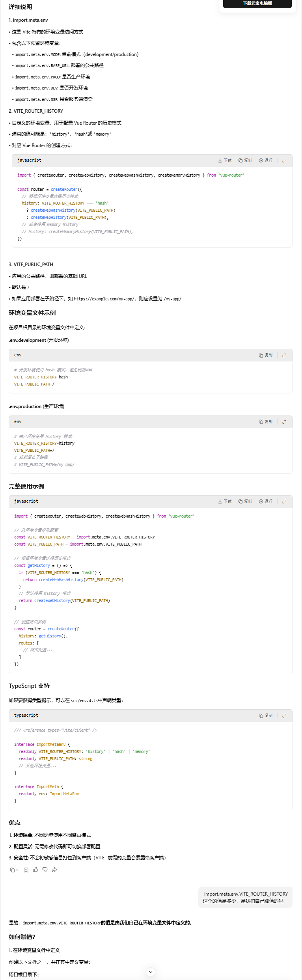Download the createRouter javascript snippet

pos(225,160)
